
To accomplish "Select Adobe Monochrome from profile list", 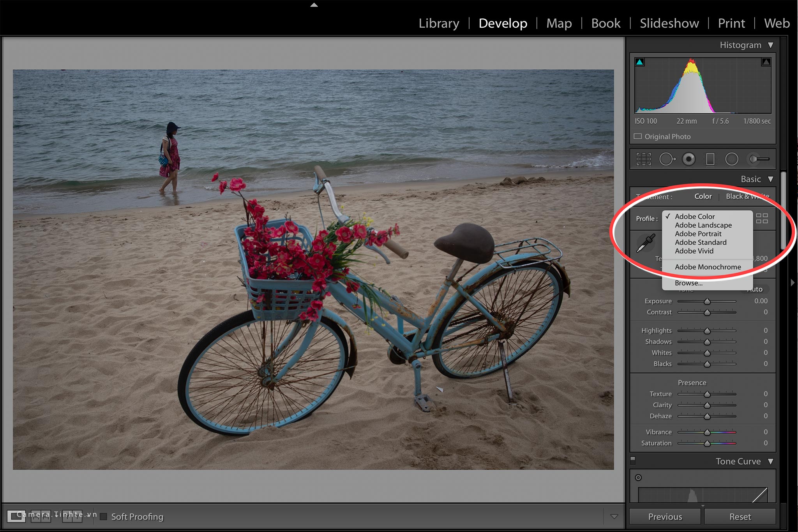I will (x=708, y=267).
